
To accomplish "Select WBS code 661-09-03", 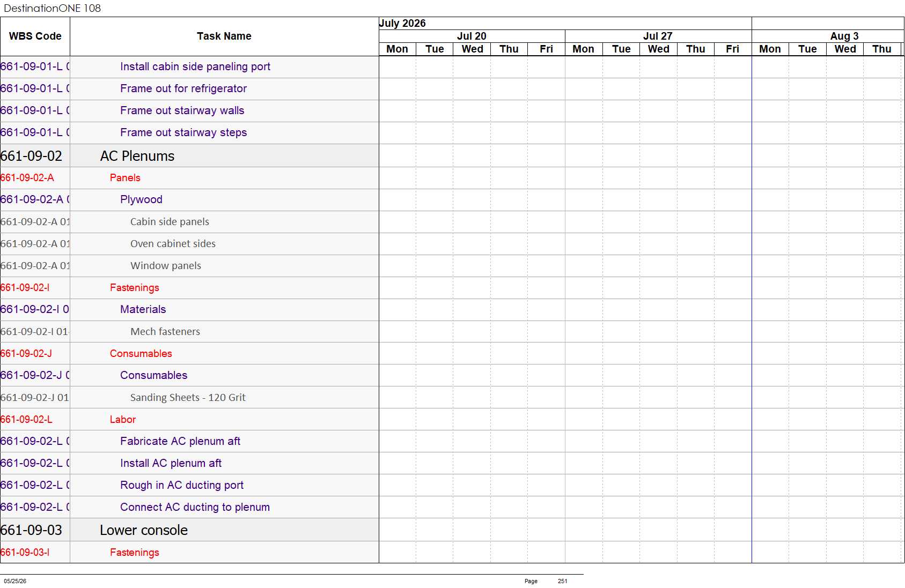I will (31, 530).
